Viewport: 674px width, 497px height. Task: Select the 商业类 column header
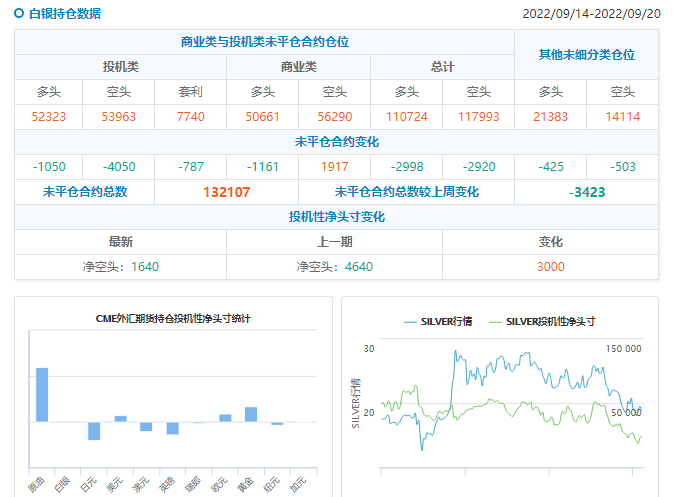pos(298,67)
